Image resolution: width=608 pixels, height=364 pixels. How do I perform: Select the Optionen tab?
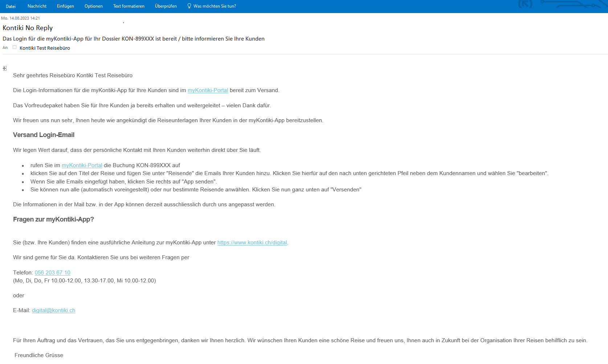94,6
